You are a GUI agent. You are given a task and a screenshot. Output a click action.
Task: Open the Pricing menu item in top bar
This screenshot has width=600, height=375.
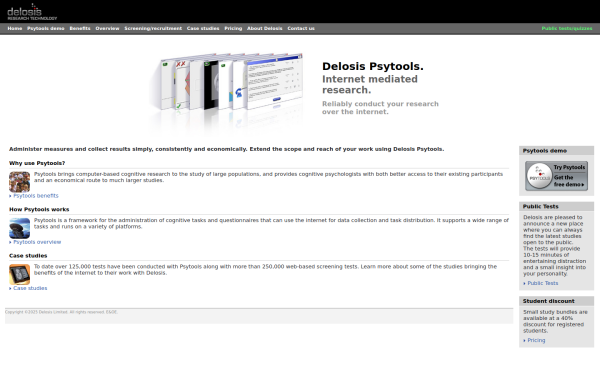(233, 28)
